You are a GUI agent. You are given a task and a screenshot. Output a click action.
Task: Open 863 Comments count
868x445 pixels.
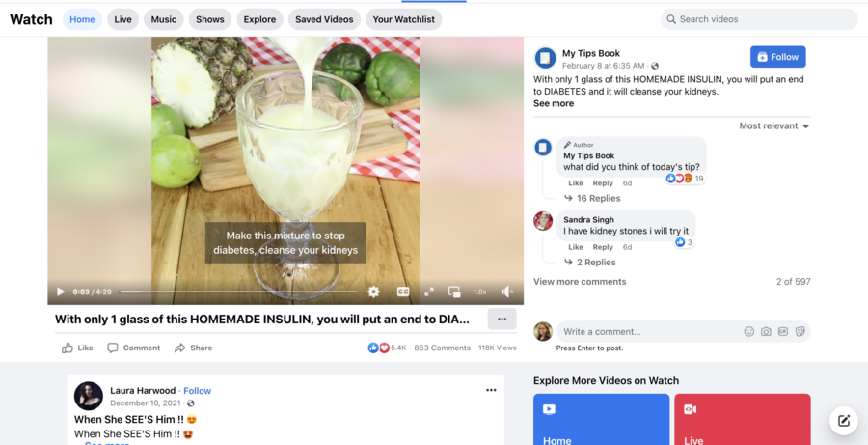pyautogui.click(x=442, y=348)
